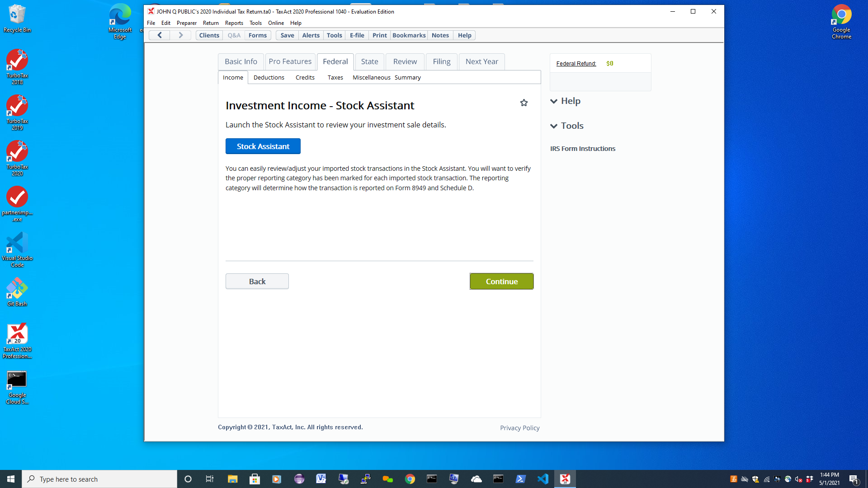This screenshot has width=868, height=488.
Task: Click the volume muted tray icon
Action: coord(798,479)
